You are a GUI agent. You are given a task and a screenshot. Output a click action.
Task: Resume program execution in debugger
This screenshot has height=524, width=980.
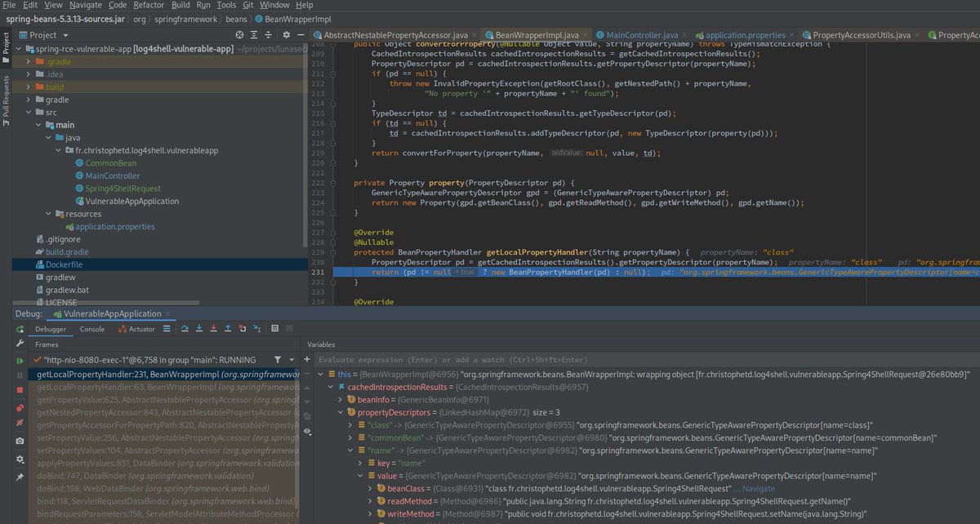[x=20, y=360]
